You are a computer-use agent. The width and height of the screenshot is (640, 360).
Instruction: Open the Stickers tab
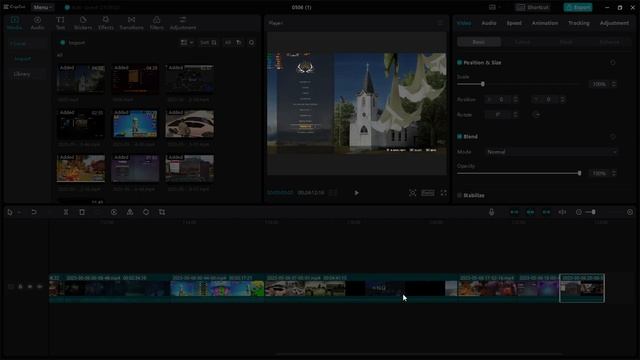pos(83,23)
